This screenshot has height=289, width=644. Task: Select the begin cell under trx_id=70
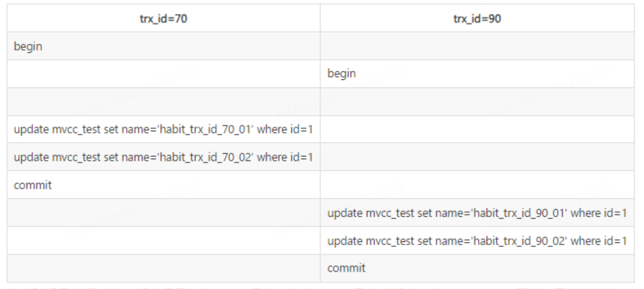click(x=24, y=47)
